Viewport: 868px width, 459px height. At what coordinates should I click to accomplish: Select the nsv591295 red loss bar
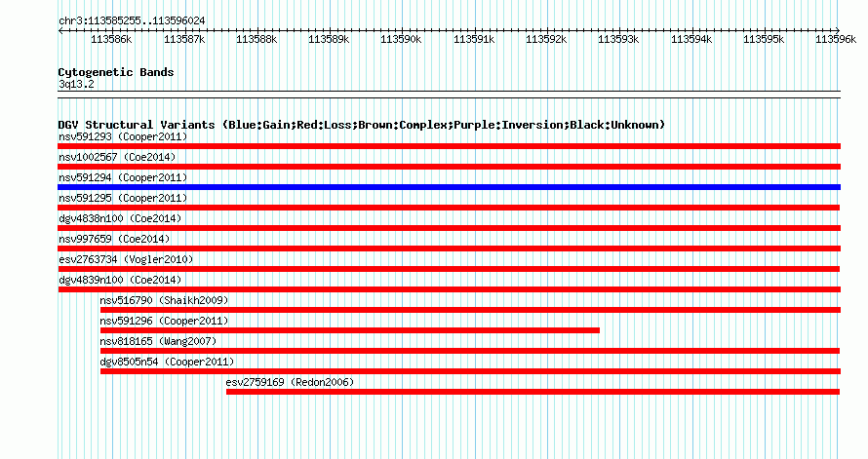(x=449, y=208)
